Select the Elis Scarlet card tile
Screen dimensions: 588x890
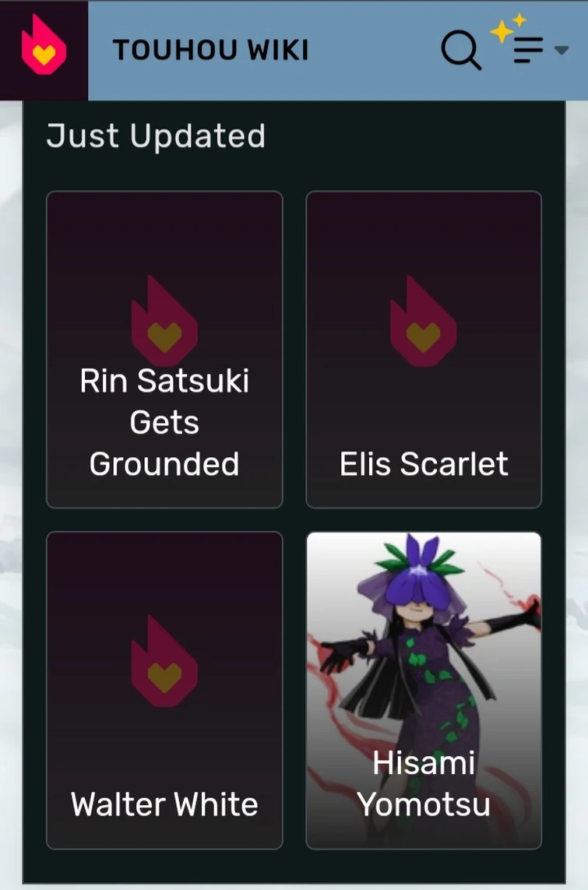424,349
